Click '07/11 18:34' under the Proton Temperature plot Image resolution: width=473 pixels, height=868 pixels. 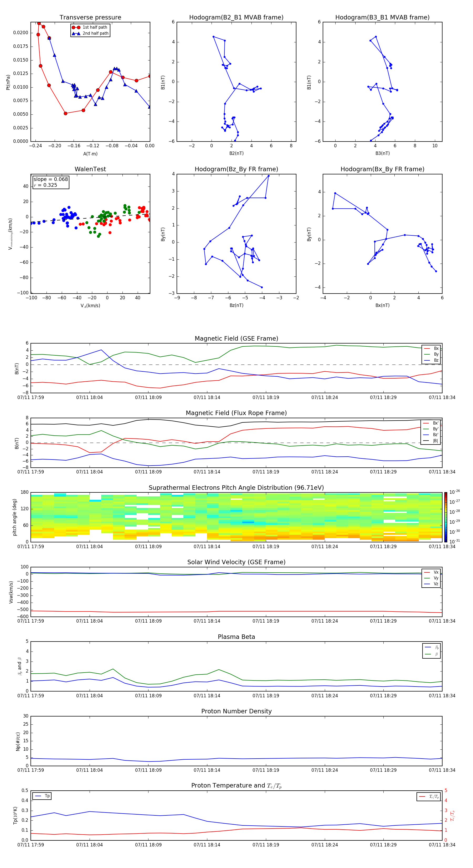(442, 845)
